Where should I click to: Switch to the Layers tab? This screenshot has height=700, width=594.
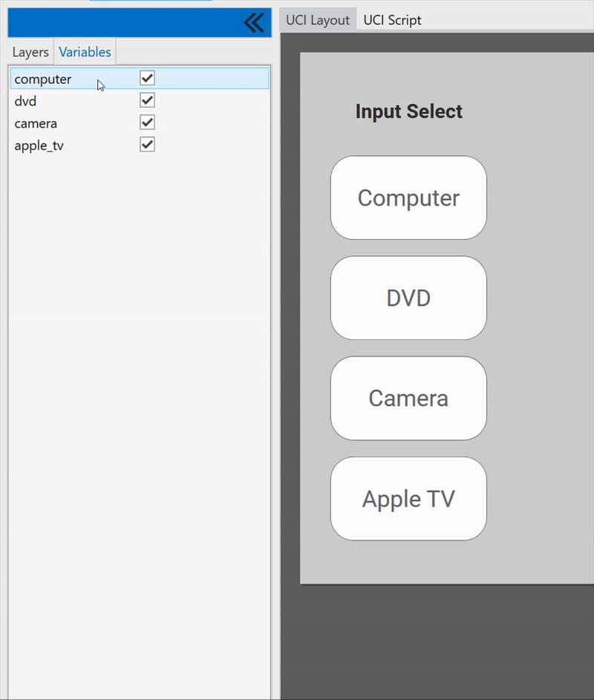(x=30, y=52)
